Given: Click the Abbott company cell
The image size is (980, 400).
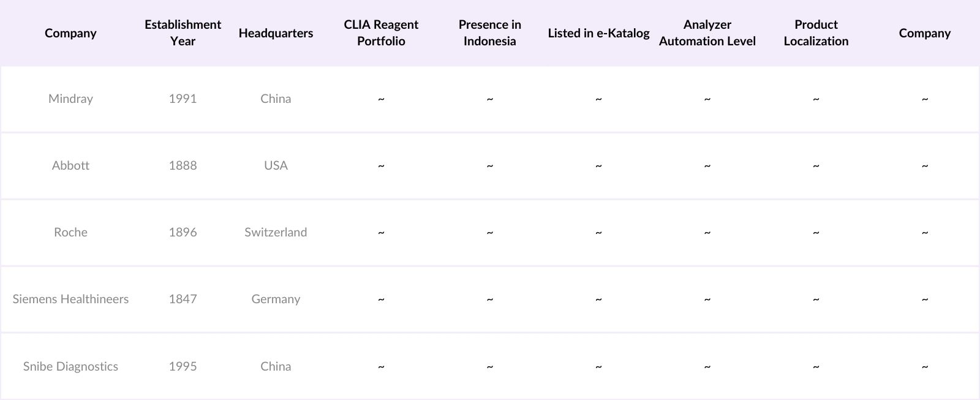Looking at the screenshot, I should pyautogui.click(x=70, y=165).
